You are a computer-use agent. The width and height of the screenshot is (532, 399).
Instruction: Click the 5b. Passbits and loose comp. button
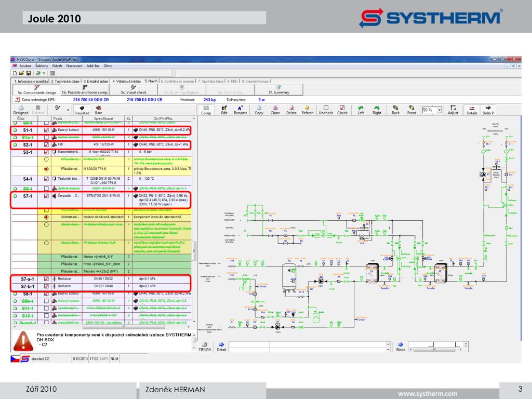(x=85, y=89)
